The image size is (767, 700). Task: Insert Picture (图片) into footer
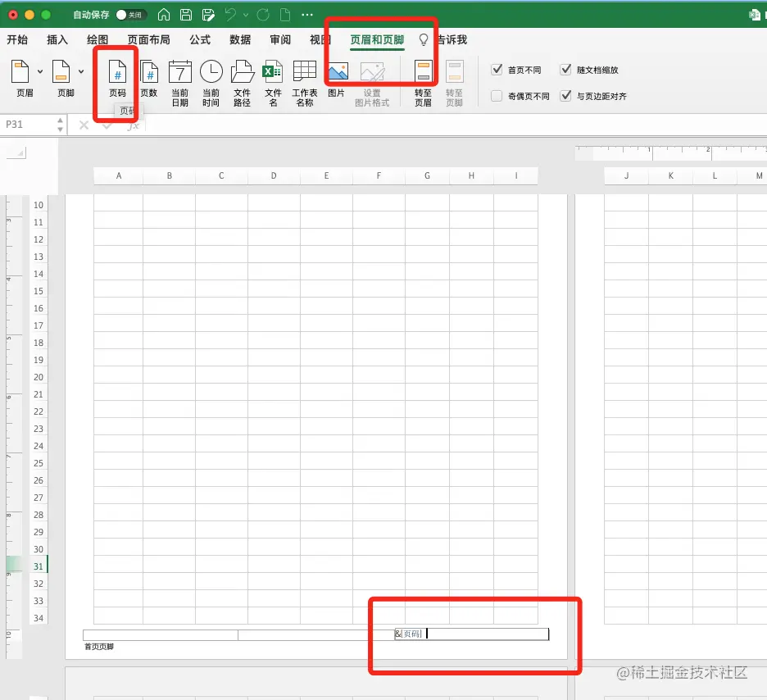coord(337,78)
